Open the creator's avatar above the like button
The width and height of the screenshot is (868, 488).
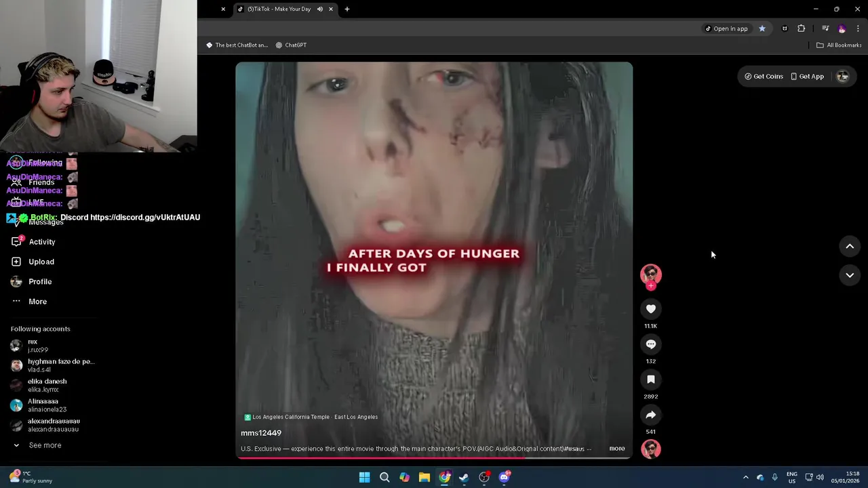[x=650, y=274]
